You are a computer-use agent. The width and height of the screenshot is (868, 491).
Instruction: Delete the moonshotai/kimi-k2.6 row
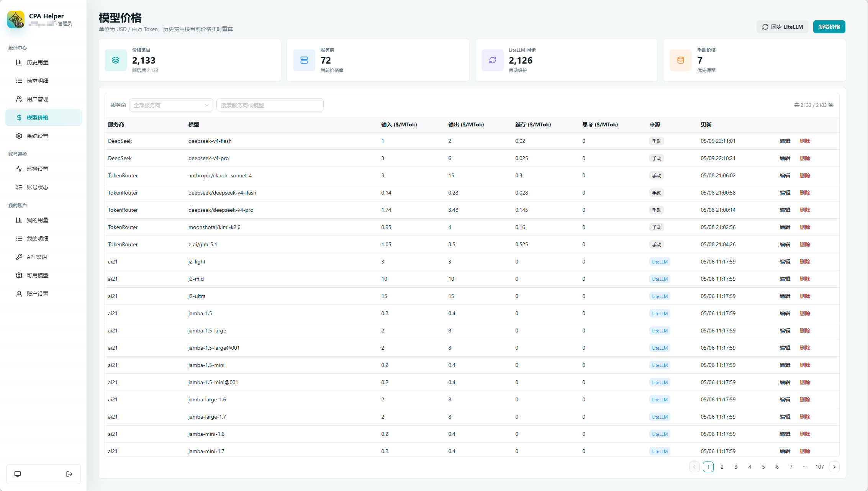pyautogui.click(x=805, y=227)
